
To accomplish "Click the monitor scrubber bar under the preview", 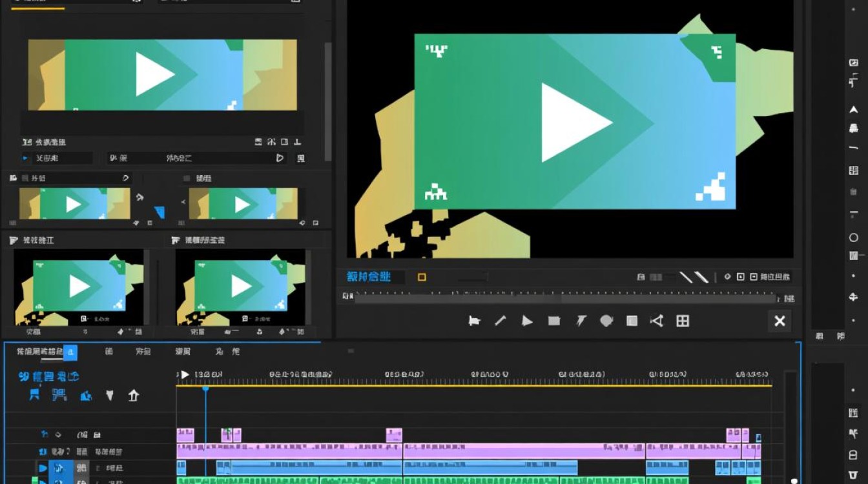I will pyautogui.click(x=565, y=298).
